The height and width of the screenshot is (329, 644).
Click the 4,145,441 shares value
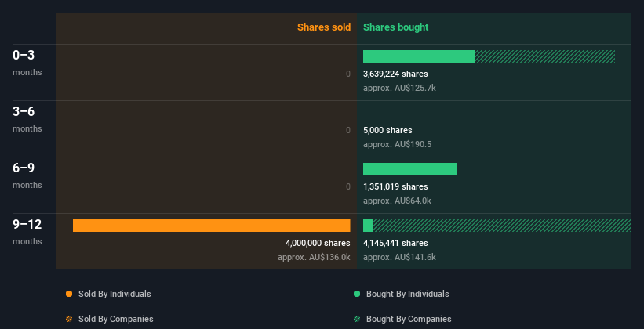point(395,243)
